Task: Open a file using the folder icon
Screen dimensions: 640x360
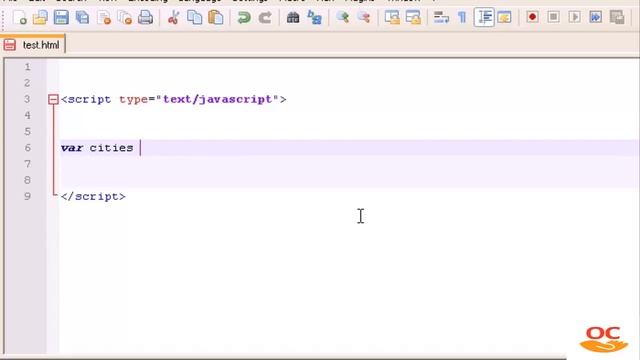Action: click(40, 18)
